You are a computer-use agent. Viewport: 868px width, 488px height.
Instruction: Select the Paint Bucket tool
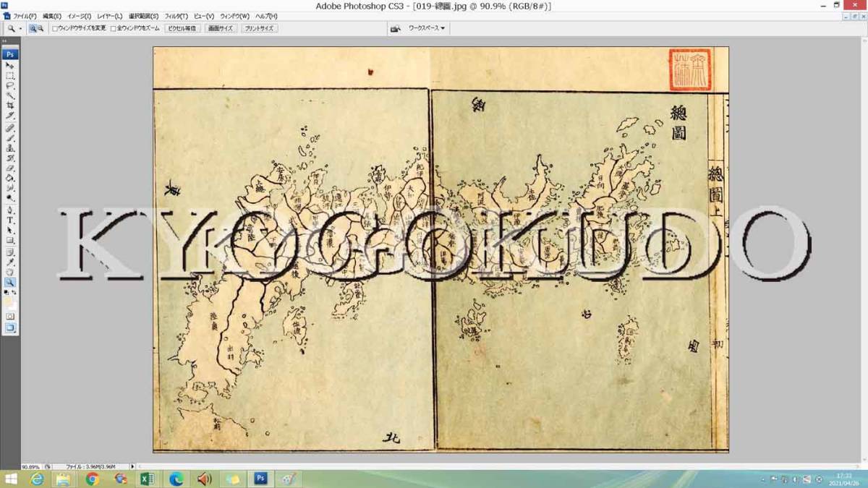[10, 179]
